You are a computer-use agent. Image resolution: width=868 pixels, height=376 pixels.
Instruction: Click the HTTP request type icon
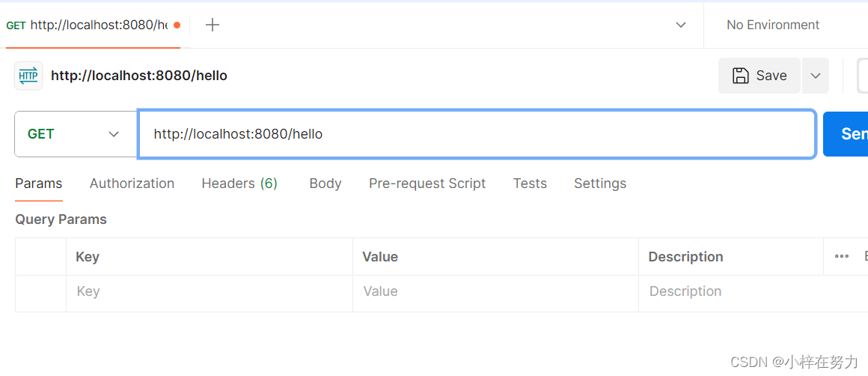pyautogui.click(x=28, y=76)
